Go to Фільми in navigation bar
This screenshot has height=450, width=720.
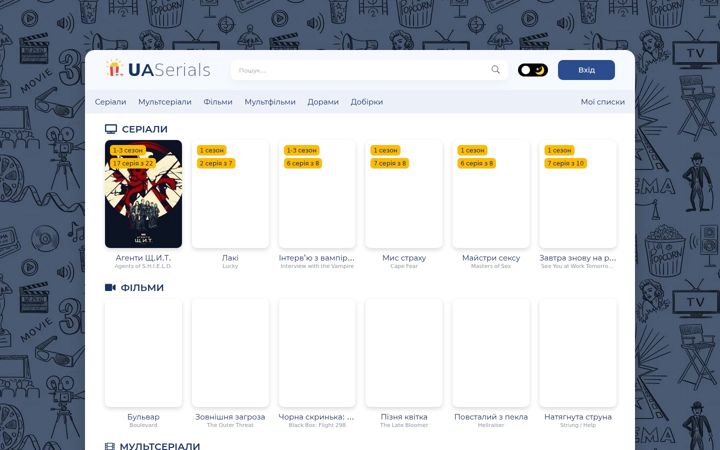click(218, 102)
